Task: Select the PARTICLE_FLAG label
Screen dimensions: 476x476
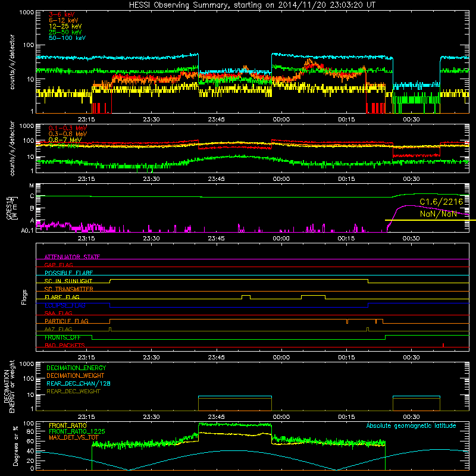Action: pos(67,321)
